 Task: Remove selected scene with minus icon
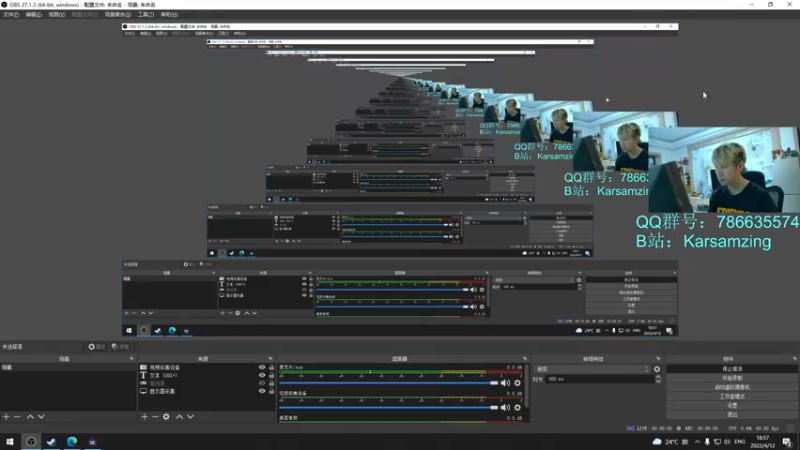pos(17,417)
